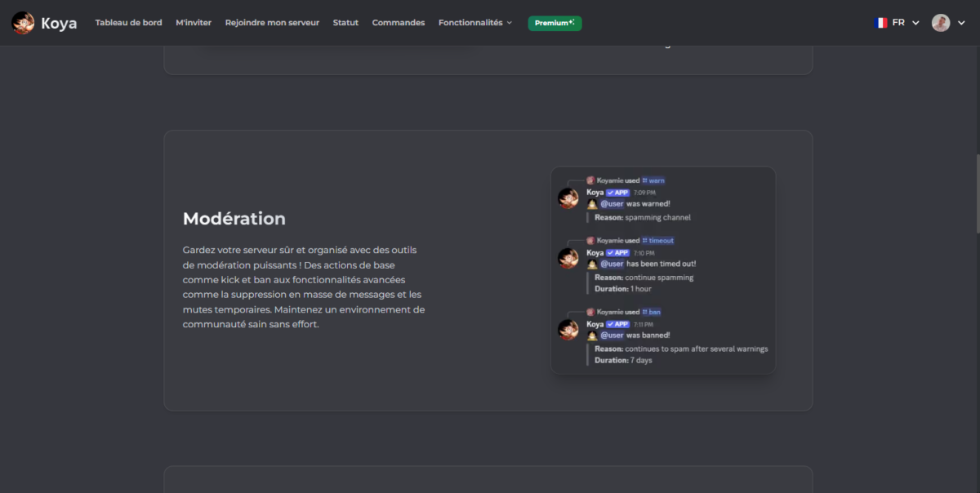Open the Commandes page

pos(399,23)
